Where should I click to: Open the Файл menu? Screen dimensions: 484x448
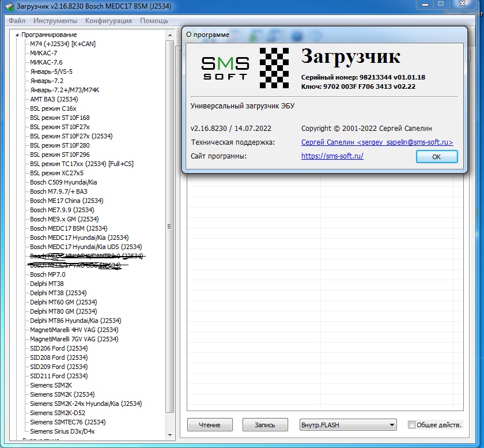[17, 21]
